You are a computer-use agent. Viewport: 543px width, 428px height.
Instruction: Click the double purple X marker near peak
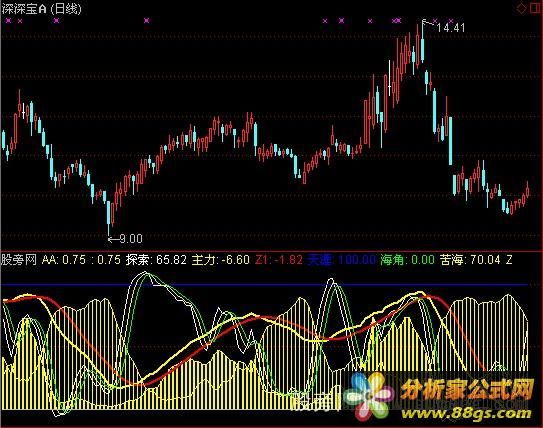[x=397, y=21]
